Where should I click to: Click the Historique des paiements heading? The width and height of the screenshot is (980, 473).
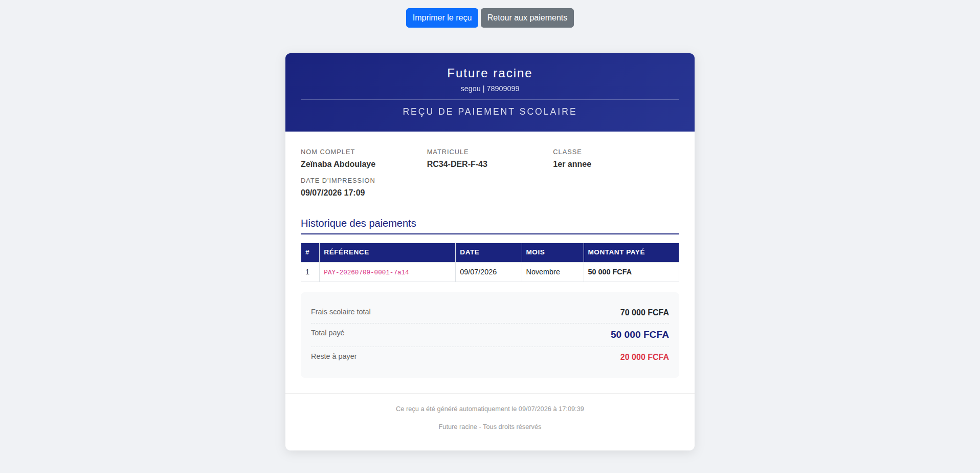[358, 223]
